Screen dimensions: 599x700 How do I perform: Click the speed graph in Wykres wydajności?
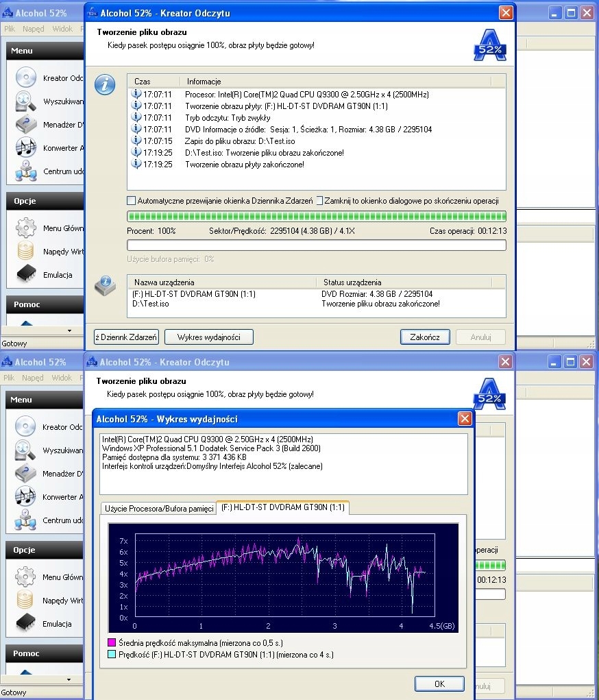pyautogui.click(x=284, y=578)
